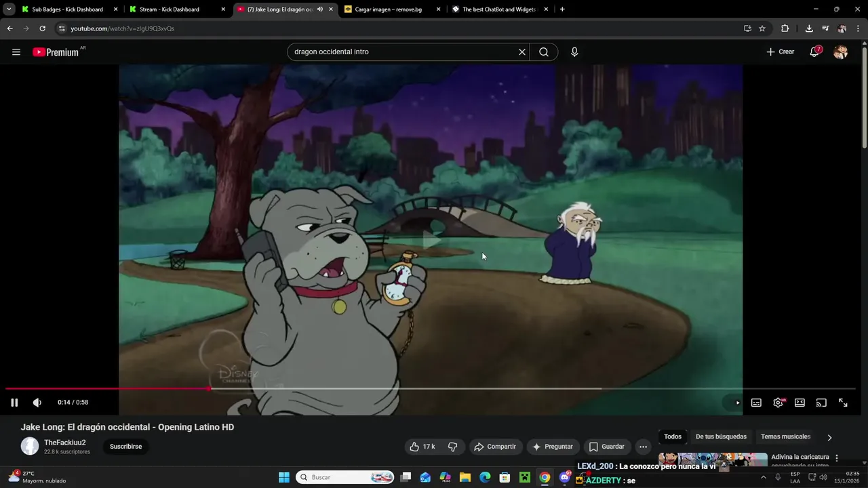Screen dimensions: 868x488
Task: Open options for 'Adivina la caricatura' video
Action: [837, 458]
